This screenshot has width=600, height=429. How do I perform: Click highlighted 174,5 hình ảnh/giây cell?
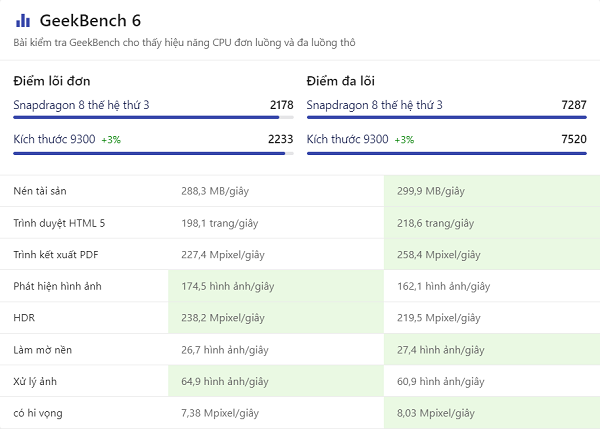point(227,286)
